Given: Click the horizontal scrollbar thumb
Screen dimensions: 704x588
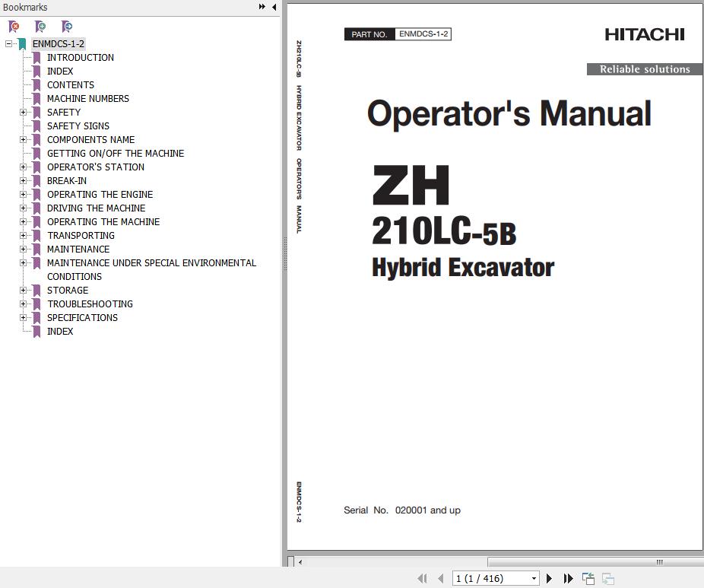Looking at the screenshot, I should click(595, 562).
